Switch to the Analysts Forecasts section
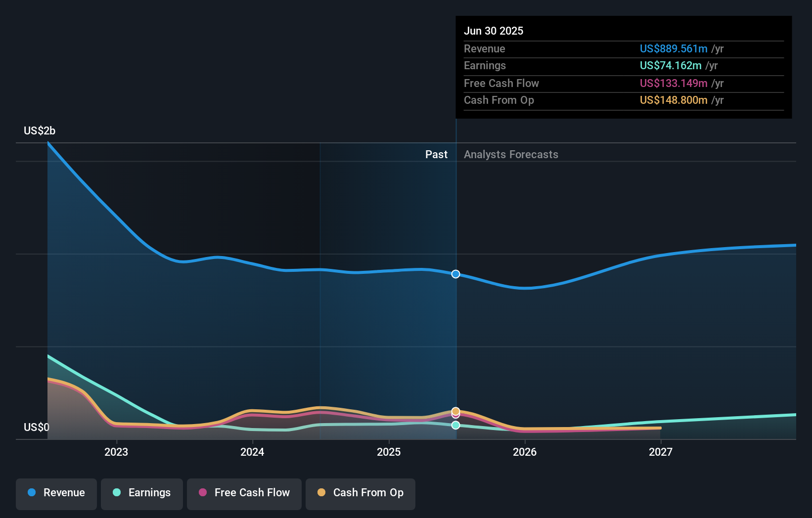The height and width of the screenshot is (518, 812). click(511, 154)
